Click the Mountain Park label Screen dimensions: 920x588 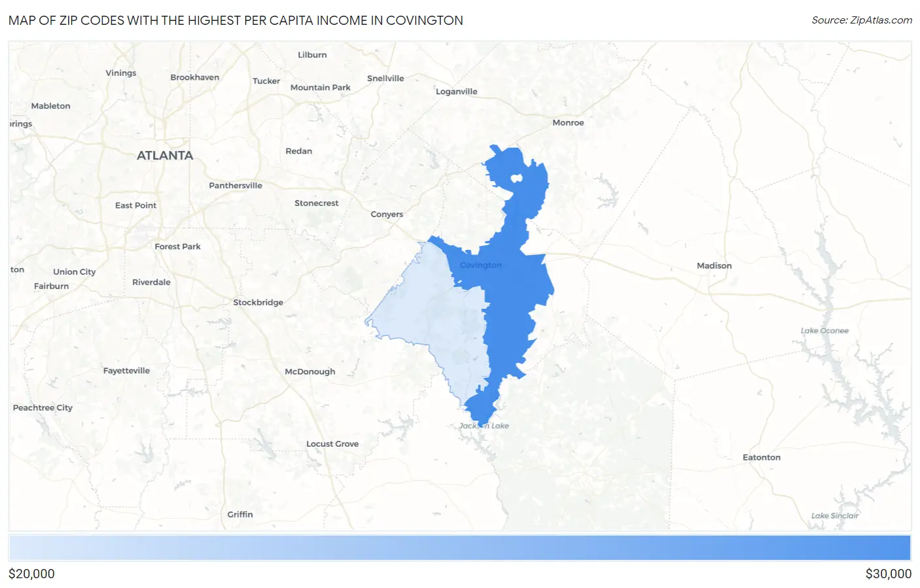click(321, 87)
